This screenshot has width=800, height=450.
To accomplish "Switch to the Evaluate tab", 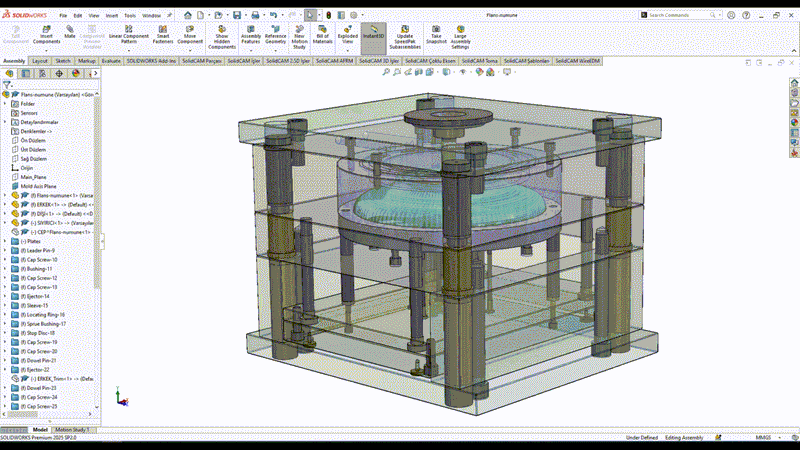I will point(111,61).
